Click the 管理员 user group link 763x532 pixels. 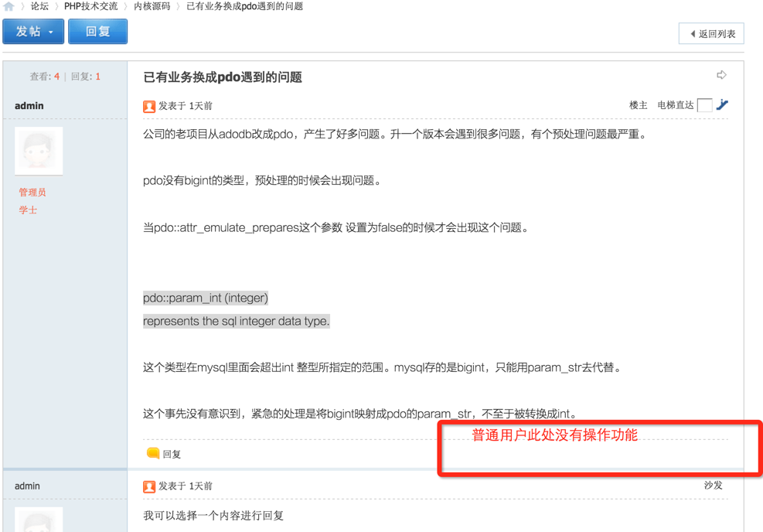tap(32, 193)
